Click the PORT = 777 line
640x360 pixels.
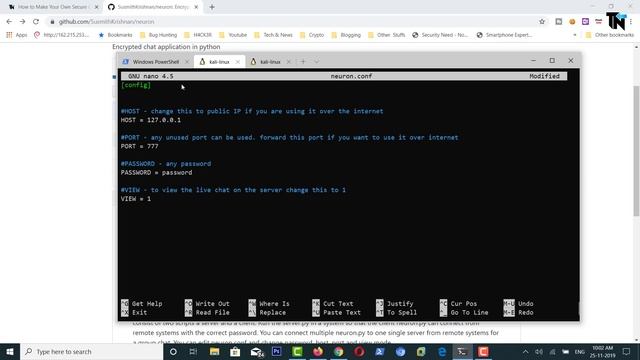point(139,146)
